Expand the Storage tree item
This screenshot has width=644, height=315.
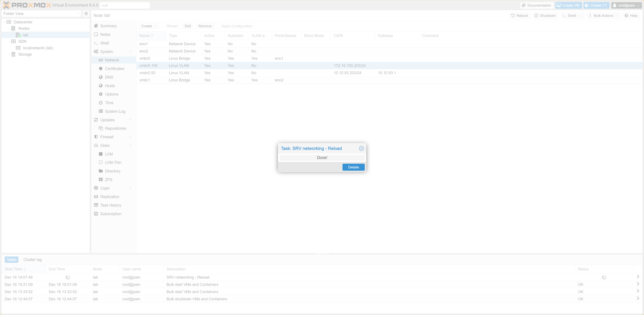pos(9,54)
